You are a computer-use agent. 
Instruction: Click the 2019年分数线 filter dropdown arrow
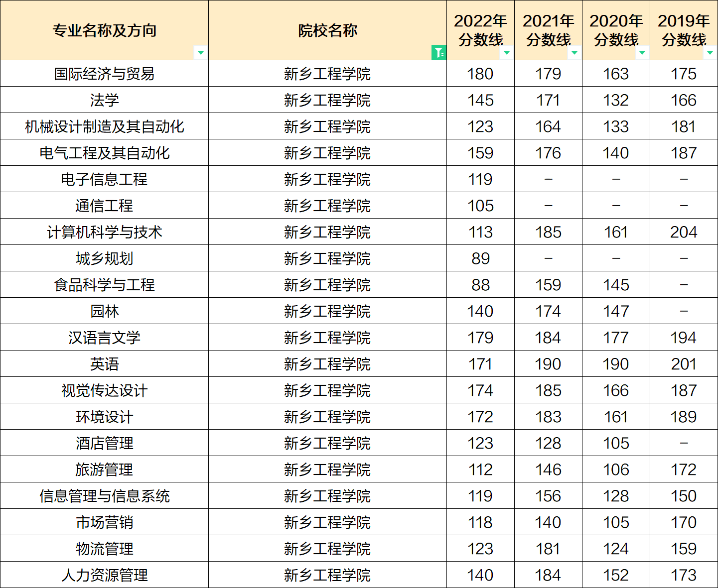(x=710, y=52)
